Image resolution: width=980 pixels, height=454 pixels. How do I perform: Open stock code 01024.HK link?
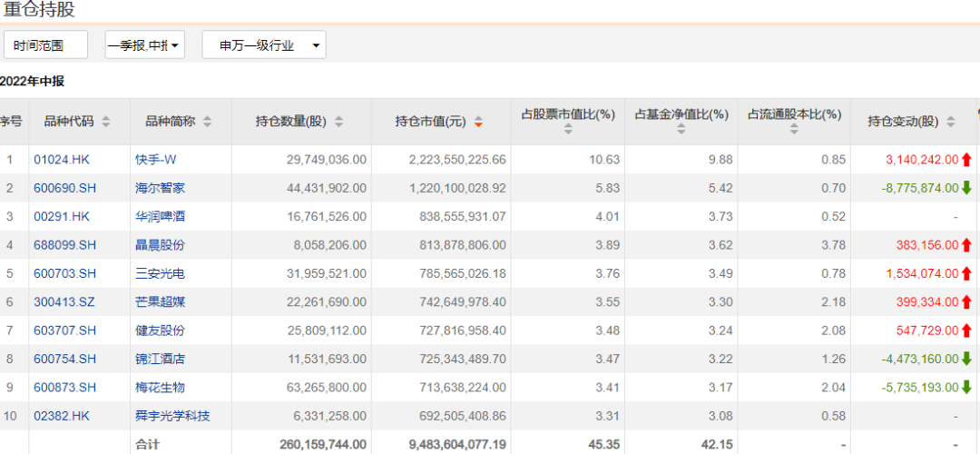point(62,160)
